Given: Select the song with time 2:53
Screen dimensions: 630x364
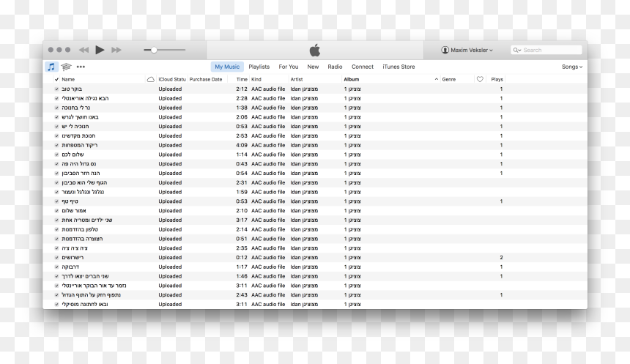Looking at the screenshot, I should click(x=315, y=135).
